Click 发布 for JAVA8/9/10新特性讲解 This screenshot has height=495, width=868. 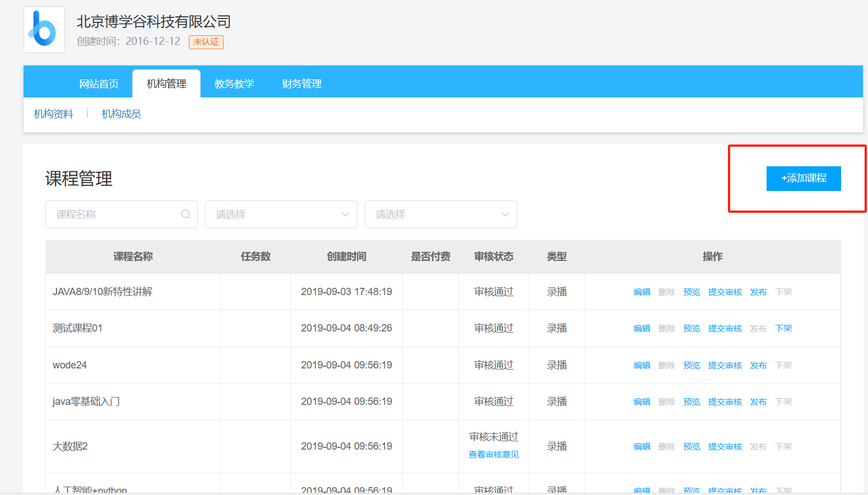click(759, 292)
